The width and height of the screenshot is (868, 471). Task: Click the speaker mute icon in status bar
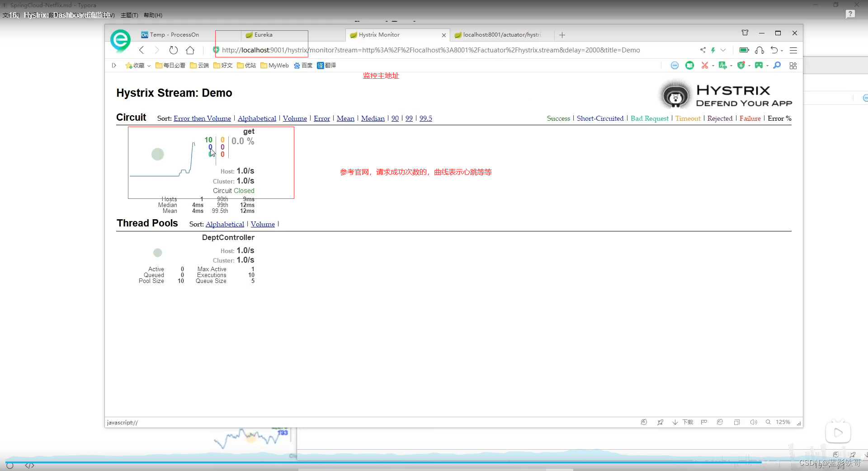pos(754,422)
